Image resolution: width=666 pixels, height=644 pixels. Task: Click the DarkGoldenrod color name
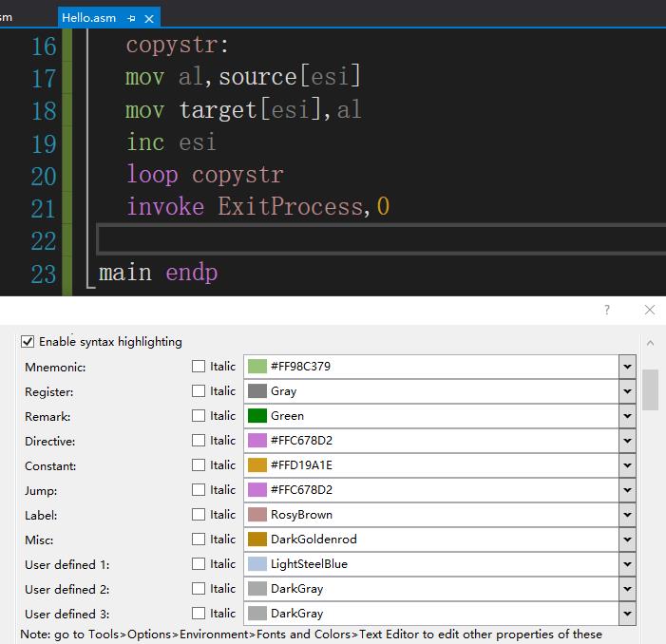coord(314,539)
